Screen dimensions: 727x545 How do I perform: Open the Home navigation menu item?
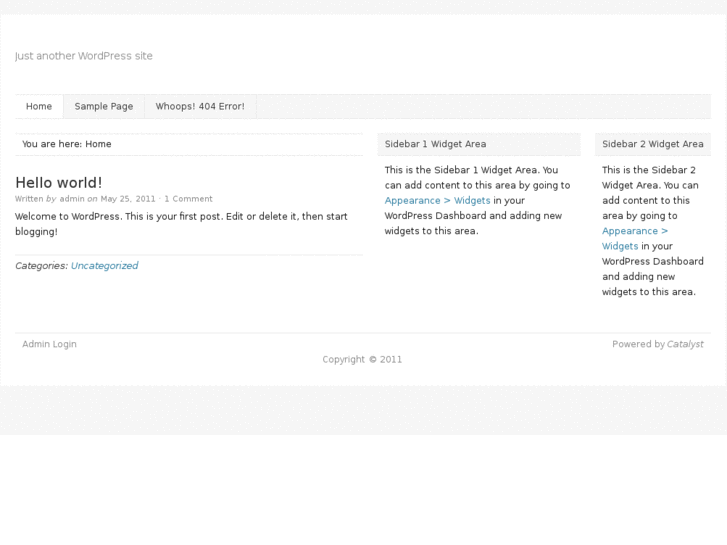pos(39,106)
